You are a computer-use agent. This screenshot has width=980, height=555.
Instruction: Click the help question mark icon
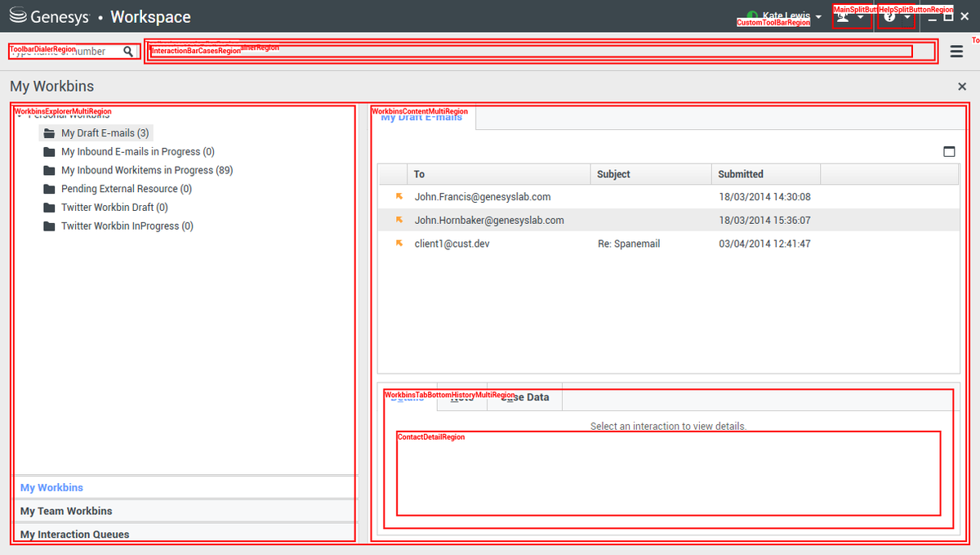pyautogui.click(x=889, y=16)
